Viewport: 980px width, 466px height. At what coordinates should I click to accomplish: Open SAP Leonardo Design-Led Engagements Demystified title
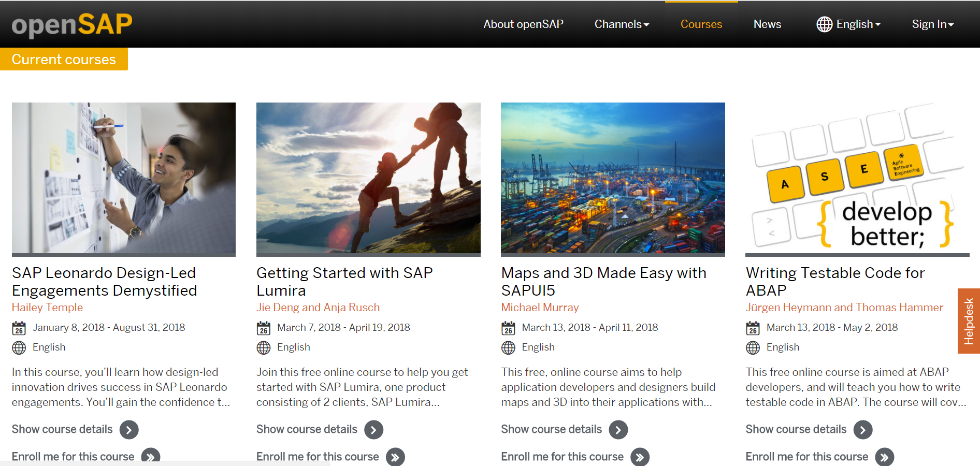[105, 282]
